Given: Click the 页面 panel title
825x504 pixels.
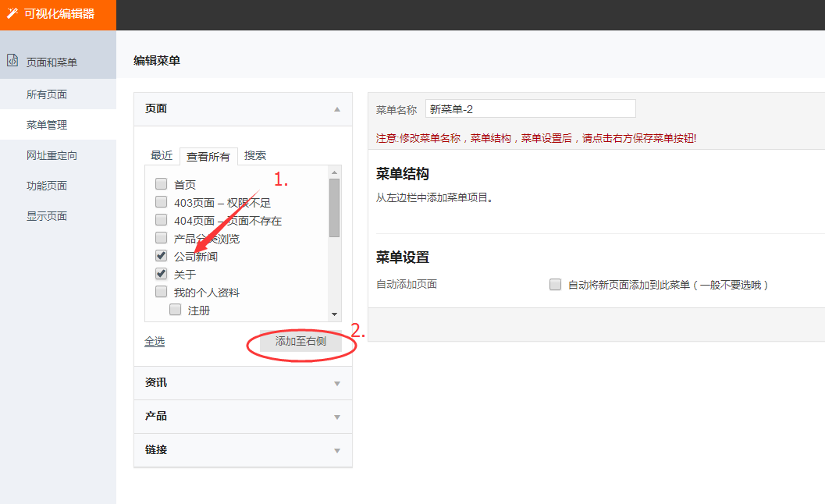Looking at the screenshot, I should point(156,108).
